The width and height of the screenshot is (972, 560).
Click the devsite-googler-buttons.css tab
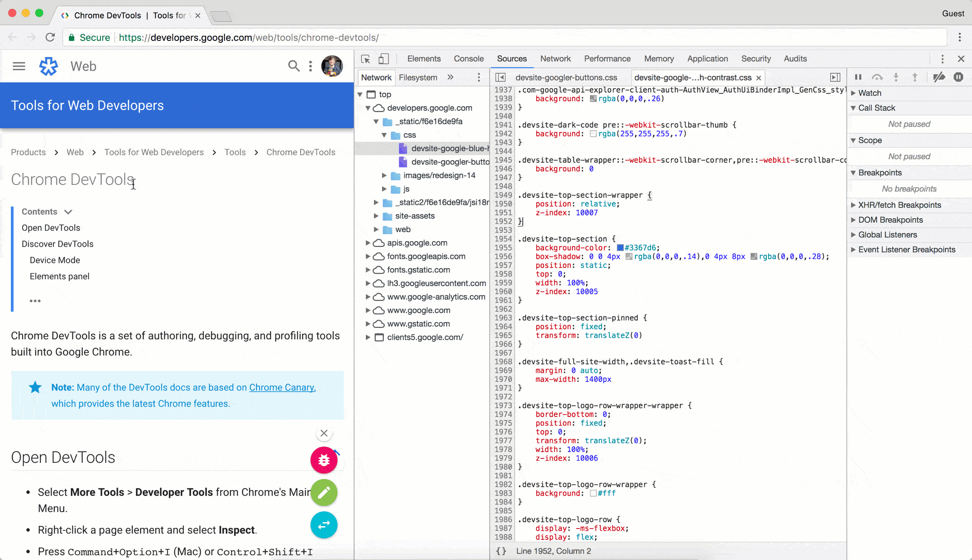pyautogui.click(x=566, y=77)
